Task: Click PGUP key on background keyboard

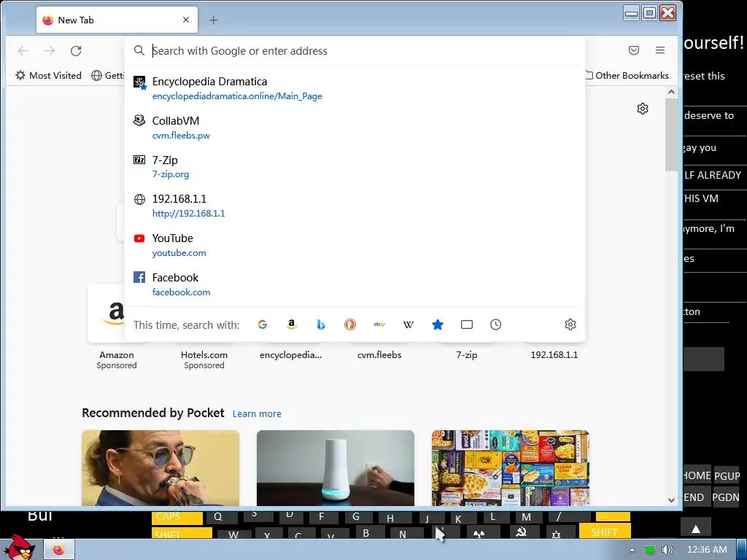Action: (x=727, y=475)
